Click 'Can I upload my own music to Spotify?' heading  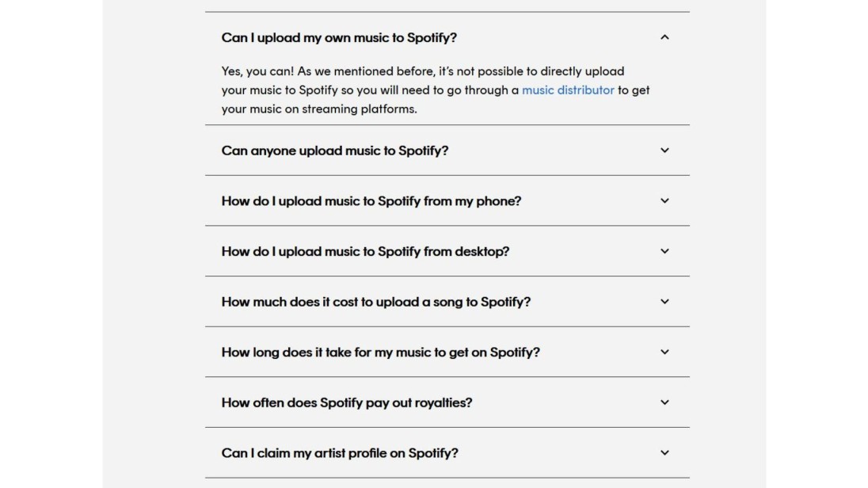[339, 38]
